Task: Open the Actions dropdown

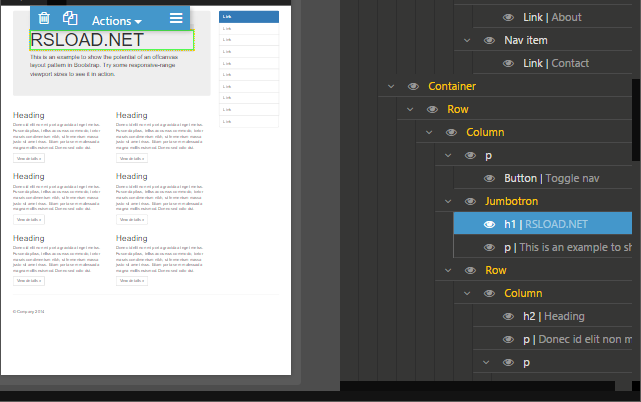Action: [x=117, y=20]
